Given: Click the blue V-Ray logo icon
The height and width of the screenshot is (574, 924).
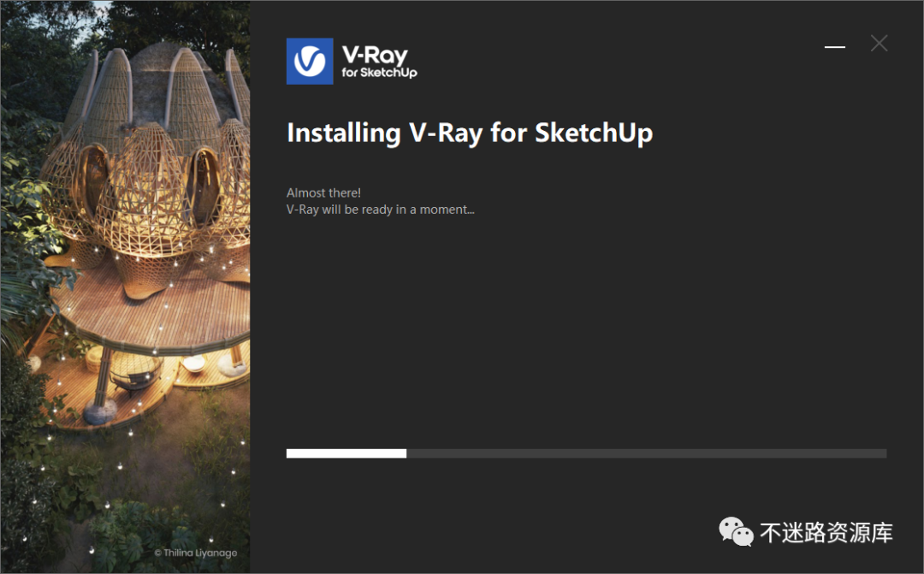Looking at the screenshot, I should (310, 62).
